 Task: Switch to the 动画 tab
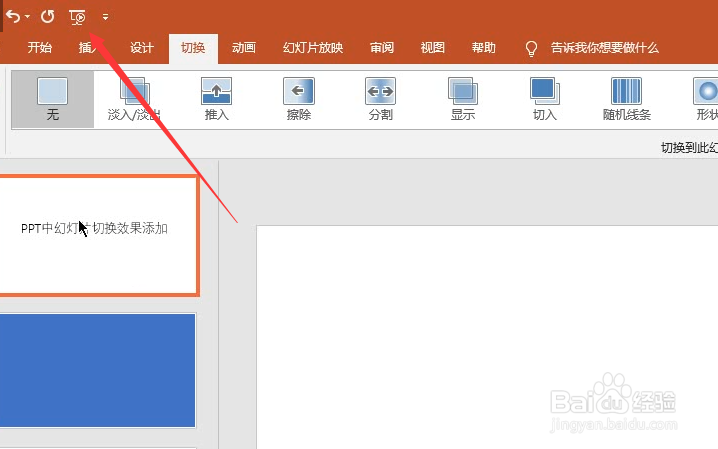[244, 48]
